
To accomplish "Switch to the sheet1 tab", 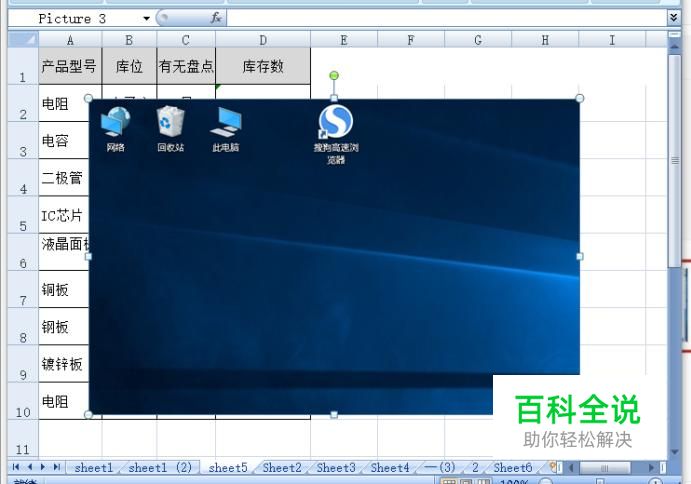I will pyautogui.click(x=93, y=467).
